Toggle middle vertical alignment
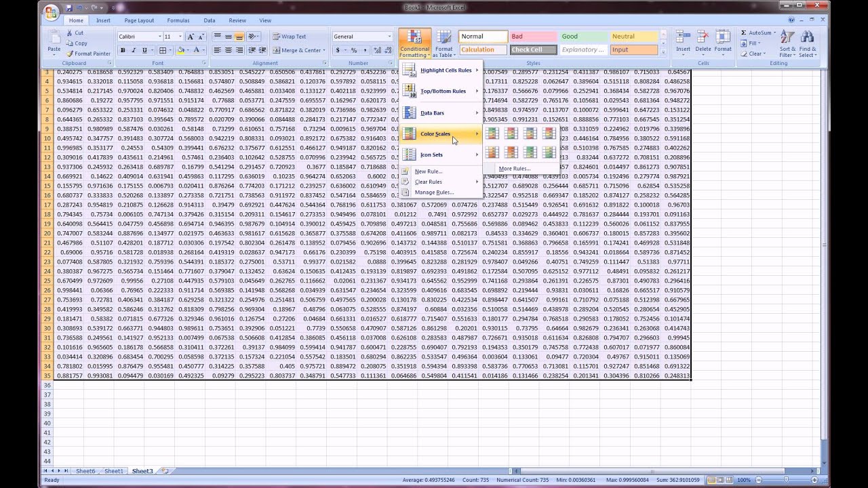868x488 pixels. point(229,37)
